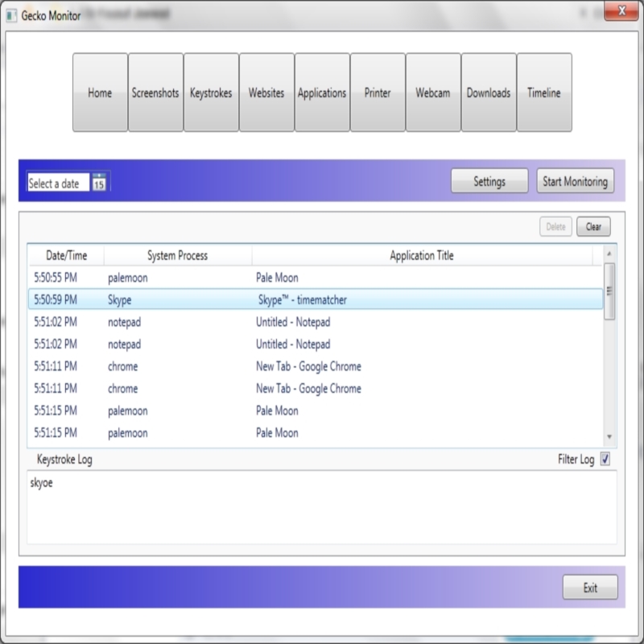
Task: Select the second 5:51:02 PM notepad row
Action: tap(316, 345)
